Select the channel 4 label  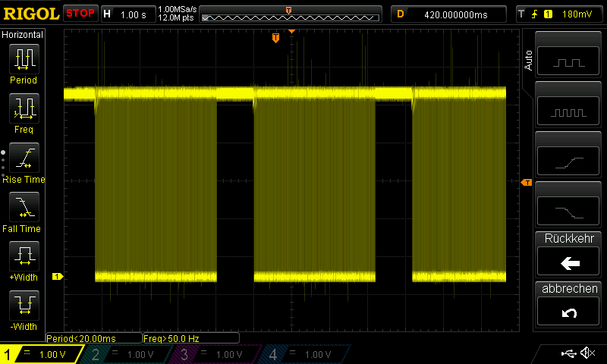304,354
